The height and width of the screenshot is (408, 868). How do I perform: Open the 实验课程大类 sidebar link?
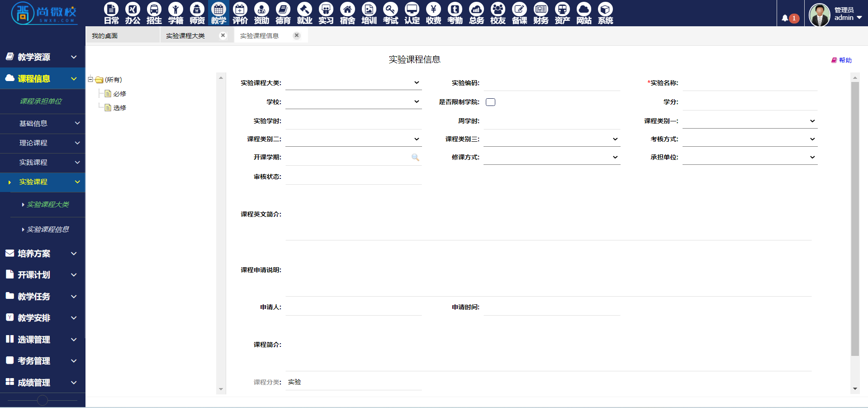(47, 205)
